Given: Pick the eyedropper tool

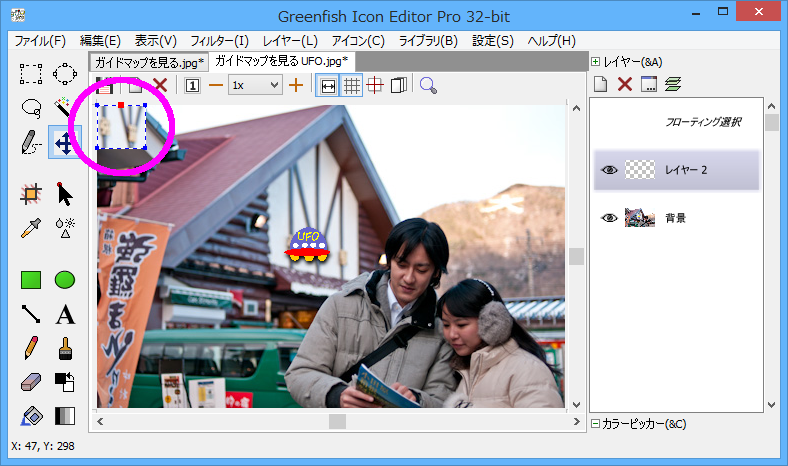Looking at the screenshot, I should [31, 227].
